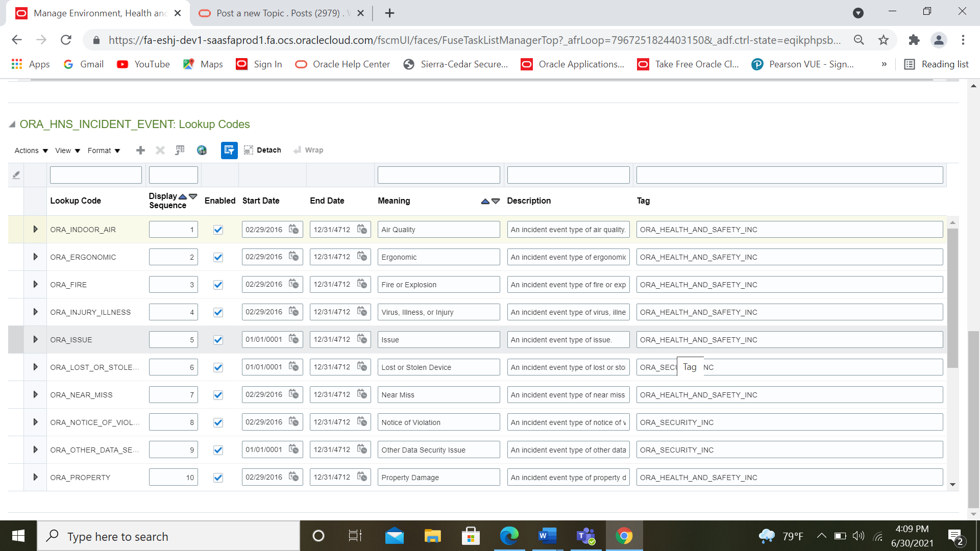Viewport: 980px width, 551px height.
Task: Open the Oracle Help Center bookmark
Action: pos(341,64)
